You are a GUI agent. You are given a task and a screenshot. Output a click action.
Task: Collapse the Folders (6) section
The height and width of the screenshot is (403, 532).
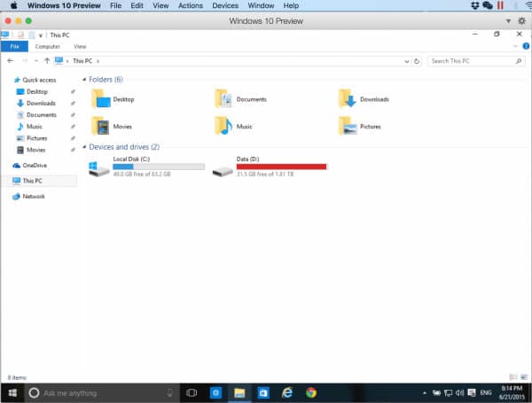click(x=84, y=80)
